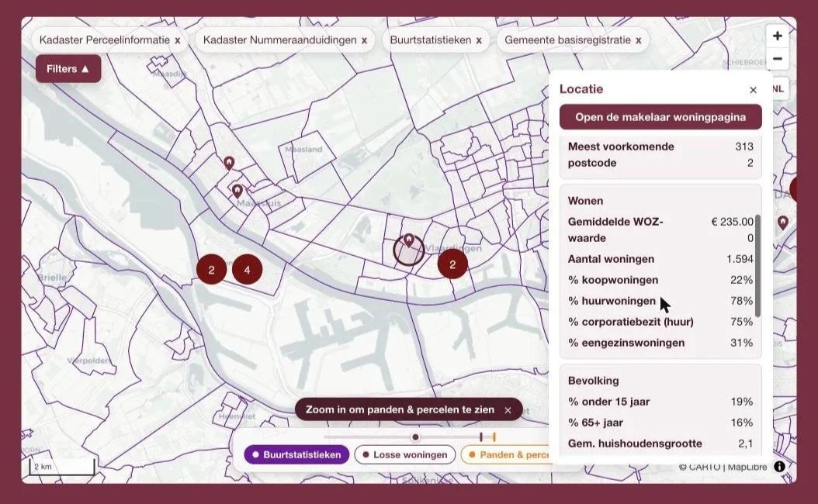Toggle the Panden & percelen layer pill
Viewport: 818px width, 504px height.
pos(505,454)
